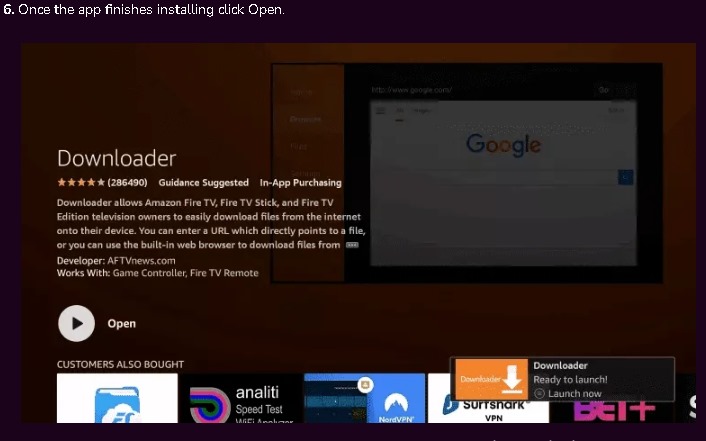Click the Google logo in the preview

[503, 144]
